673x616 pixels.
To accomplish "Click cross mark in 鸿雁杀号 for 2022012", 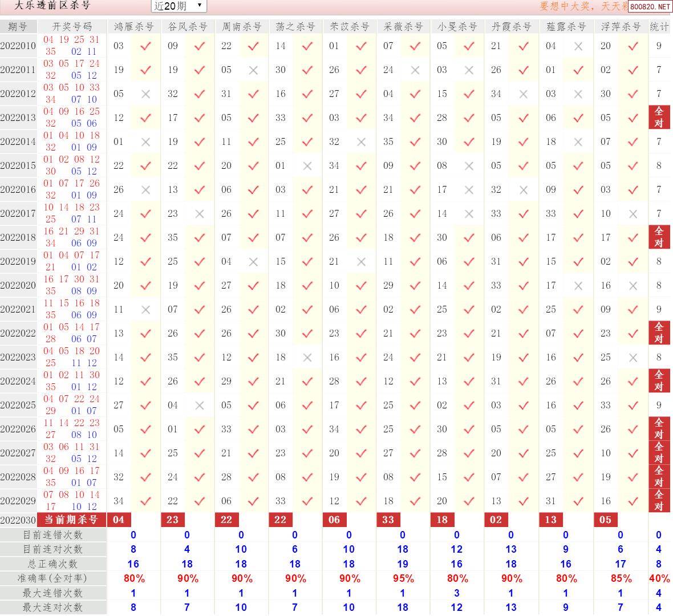I will click(x=146, y=94).
